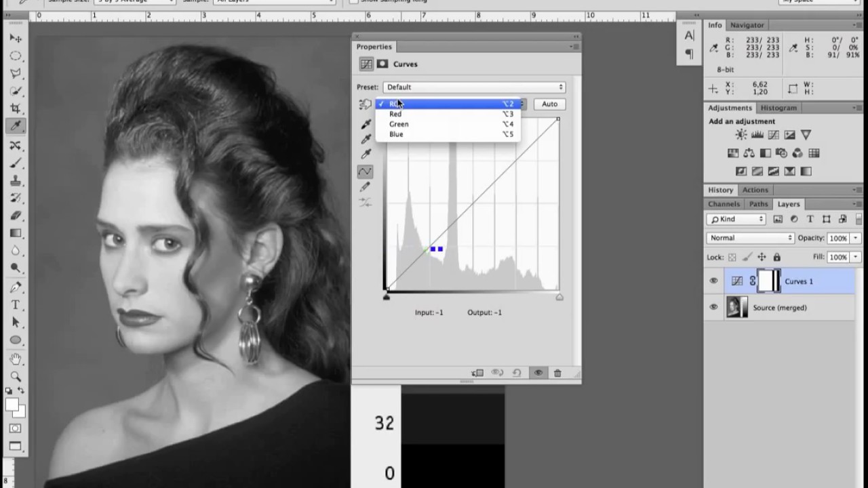Select the Polygonal Lasso tool
Image resolution: width=868 pixels, height=488 pixels.
[16, 73]
